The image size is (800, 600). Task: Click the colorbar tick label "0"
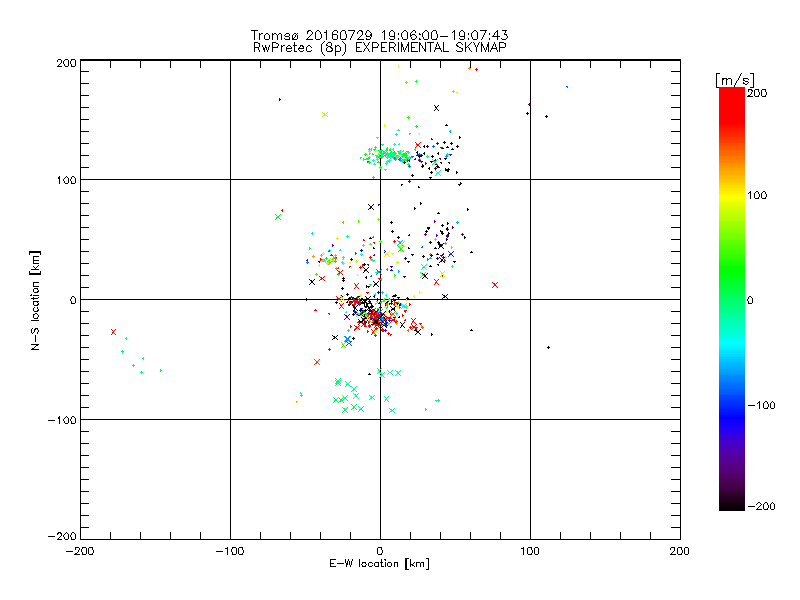point(750,301)
